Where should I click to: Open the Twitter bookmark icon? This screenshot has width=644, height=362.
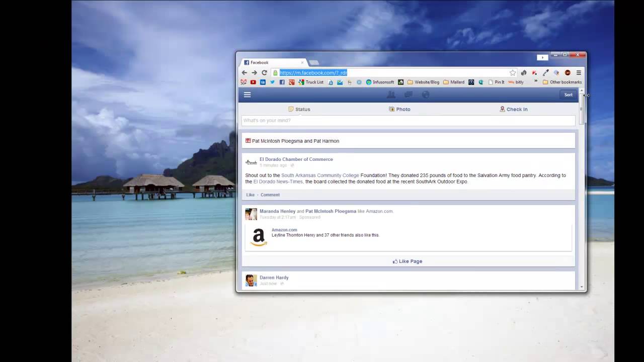click(272, 82)
